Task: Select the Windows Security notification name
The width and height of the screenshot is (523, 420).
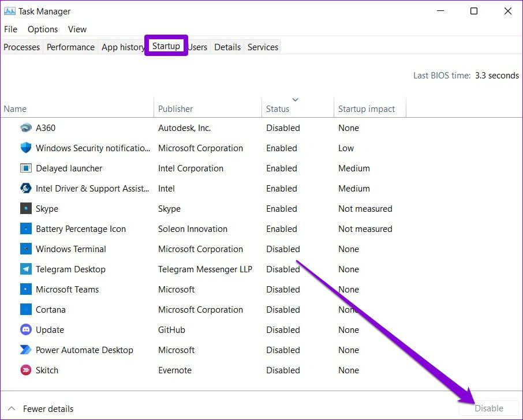Action: [x=93, y=148]
